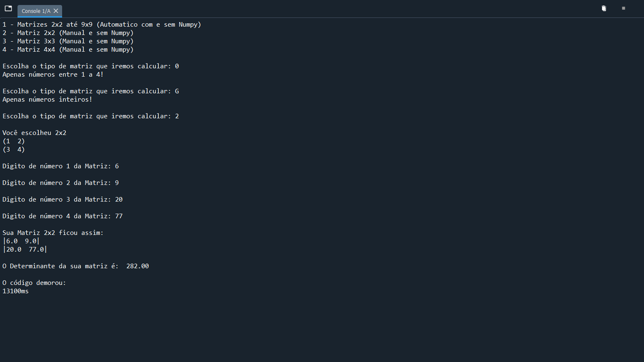The height and width of the screenshot is (362, 644).
Task: Click the 'Você escolheu 2x2' line
Action: [34, 133]
